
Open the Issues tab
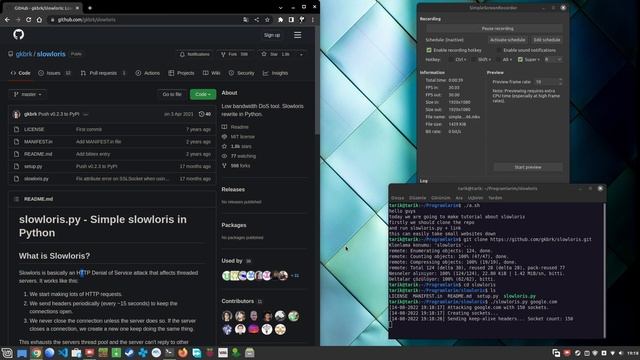[54, 73]
